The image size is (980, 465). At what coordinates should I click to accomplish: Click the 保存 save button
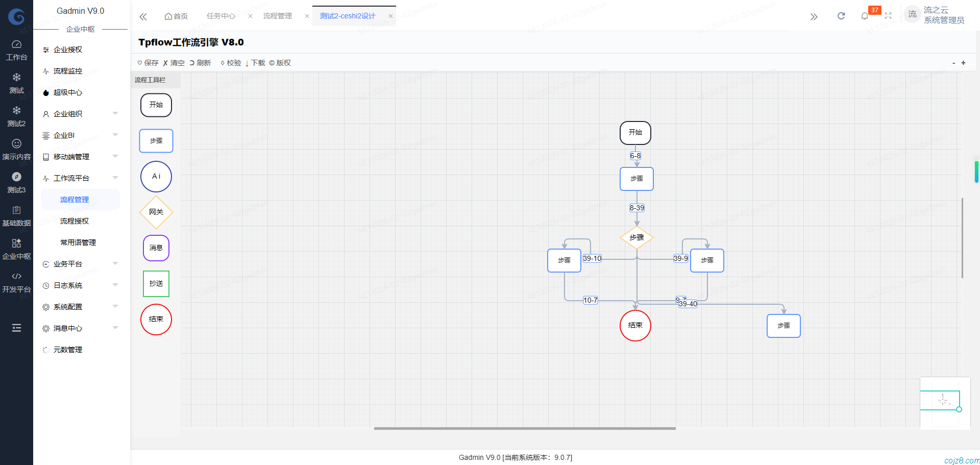[x=148, y=63]
